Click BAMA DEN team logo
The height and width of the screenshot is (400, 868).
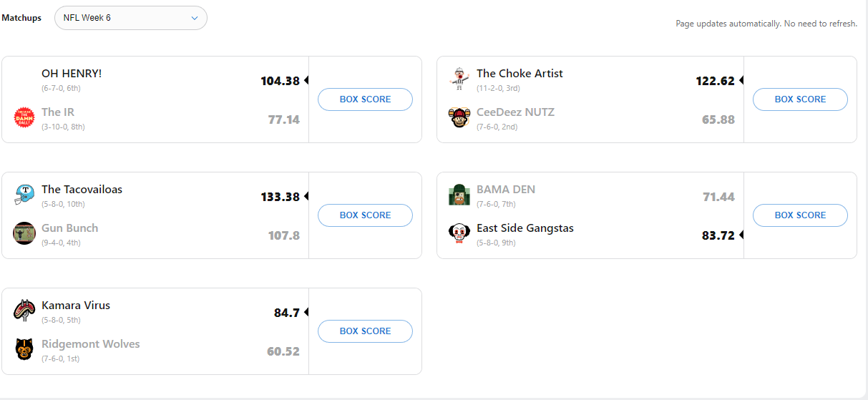pyautogui.click(x=459, y=195)
